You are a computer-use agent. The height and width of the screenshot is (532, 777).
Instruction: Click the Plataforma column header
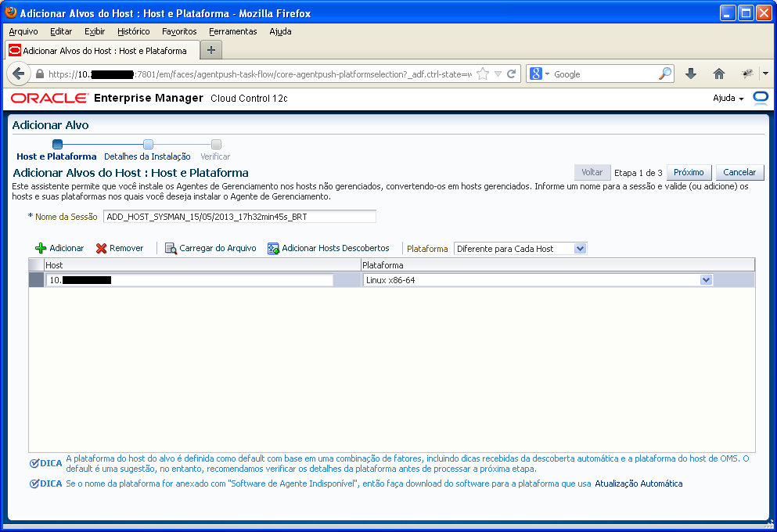tap(558, 265)
